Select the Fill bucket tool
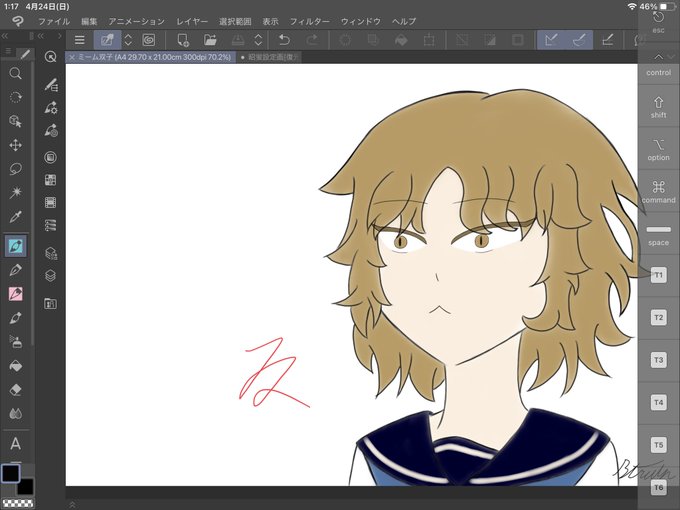 coord(16,366)
